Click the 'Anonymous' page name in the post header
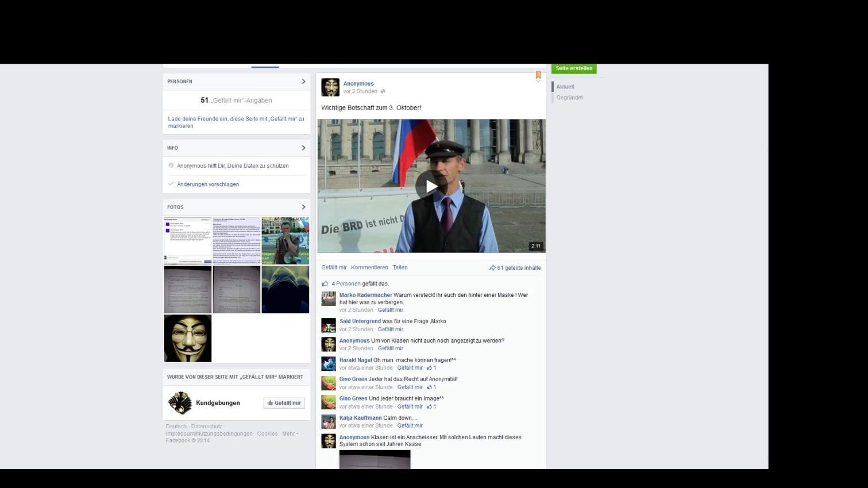 tap(358, 84)
